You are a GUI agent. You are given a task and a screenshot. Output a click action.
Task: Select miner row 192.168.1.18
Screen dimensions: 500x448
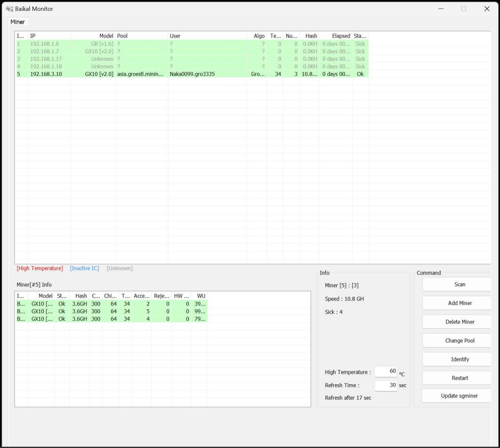click(192, 66)
